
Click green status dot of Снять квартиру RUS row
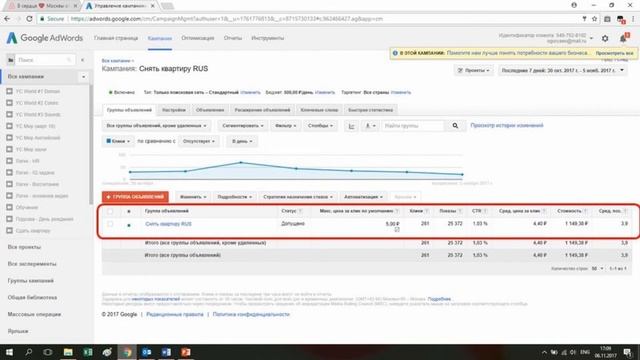129,225
